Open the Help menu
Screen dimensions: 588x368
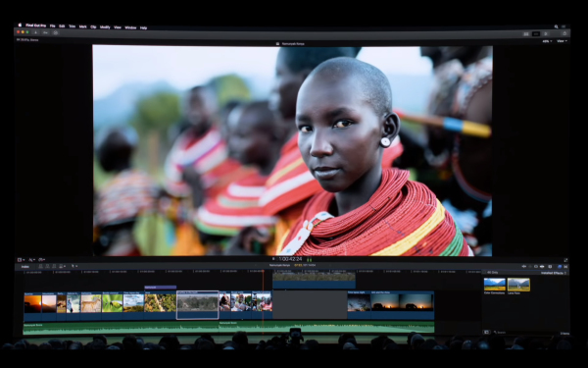click(x=143, y=27)
